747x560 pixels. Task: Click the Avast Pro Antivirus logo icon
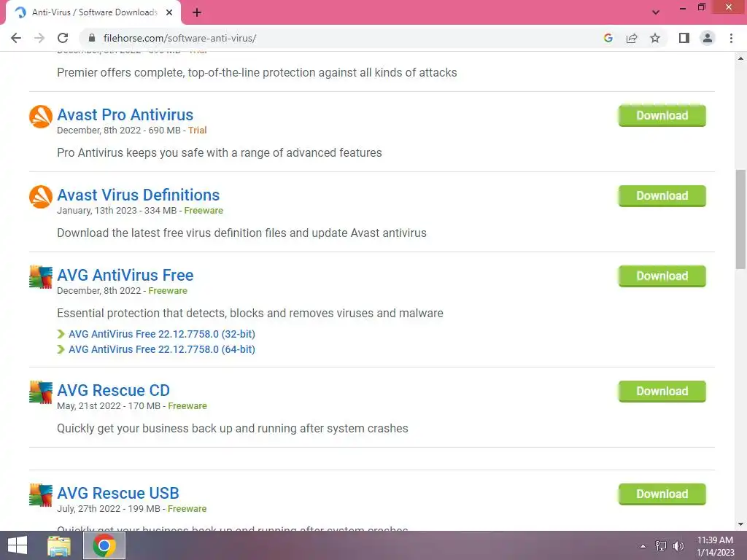(41, 117)
